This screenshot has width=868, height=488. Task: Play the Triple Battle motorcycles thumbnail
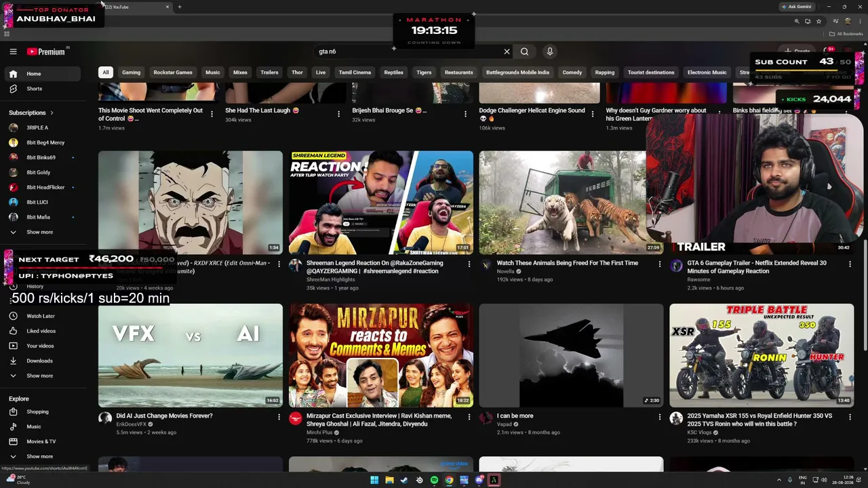[x=762, y=355]
